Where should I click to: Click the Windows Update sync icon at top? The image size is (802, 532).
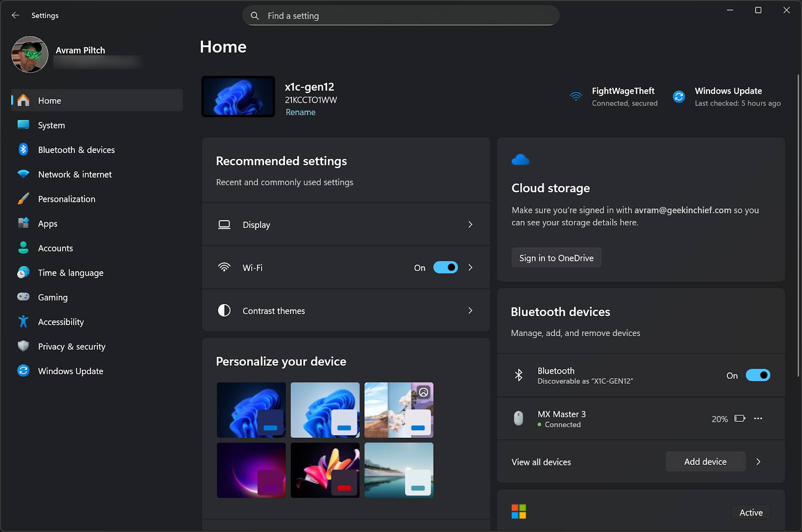[x=679, y=96]
